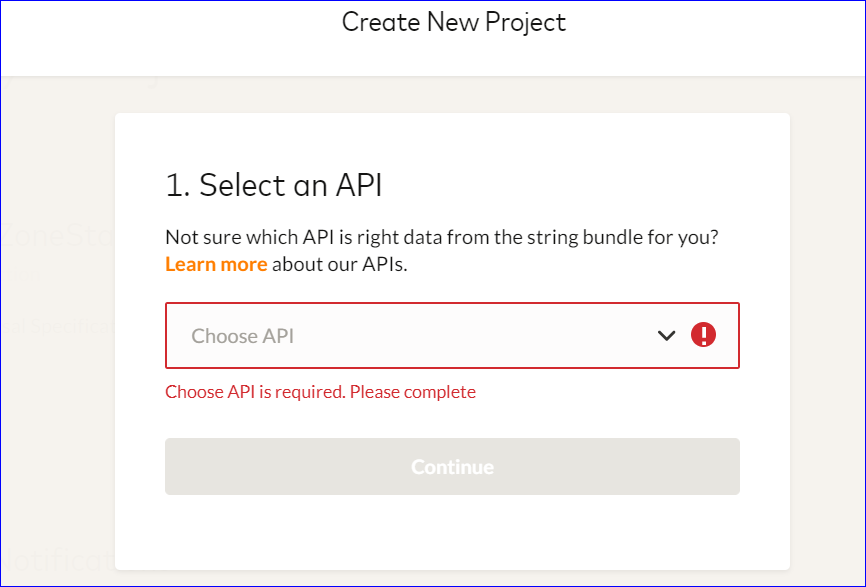Click the red exclamation error icon
This screenshot has height=587, width=866.
coord(703,335)
